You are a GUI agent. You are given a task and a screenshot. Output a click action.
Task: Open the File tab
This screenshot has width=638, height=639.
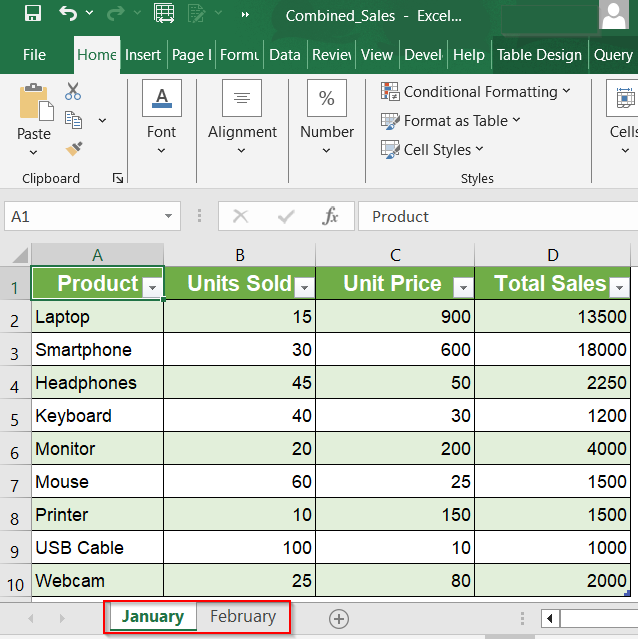pos(34,55)
